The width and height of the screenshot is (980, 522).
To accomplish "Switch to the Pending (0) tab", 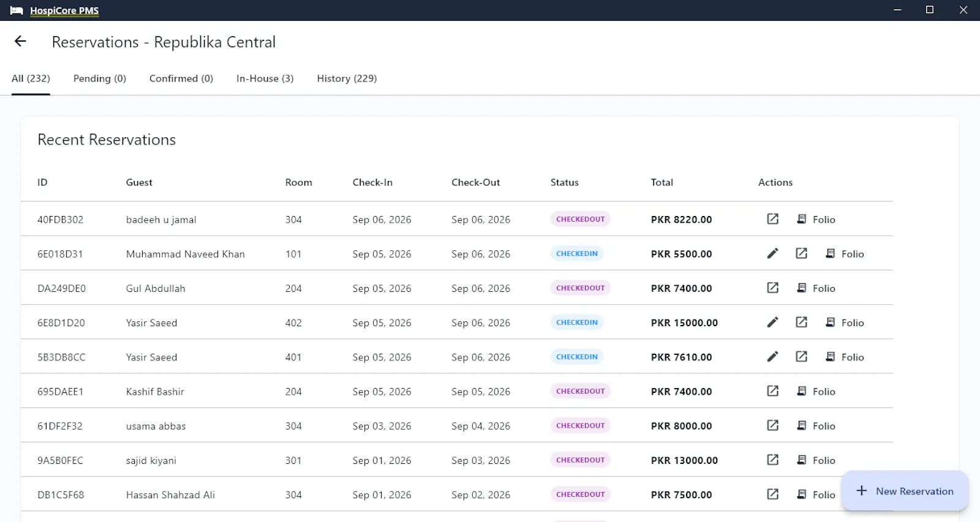I will 100,78.
